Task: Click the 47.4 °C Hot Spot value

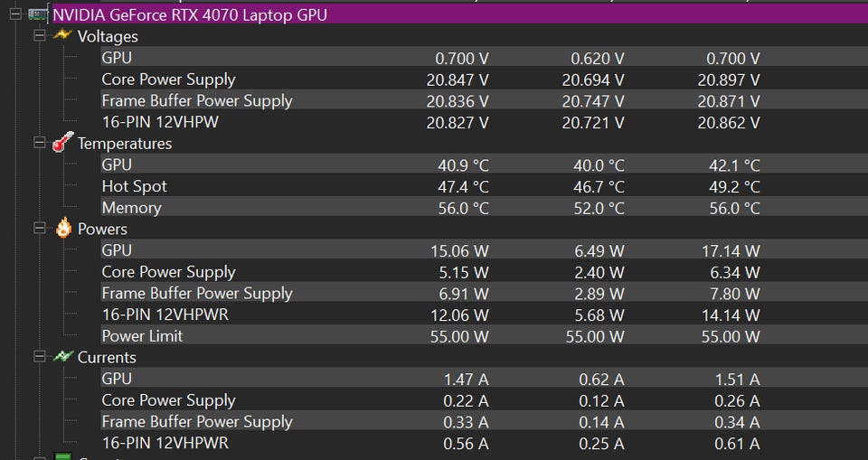Action: tap(463, 187)
